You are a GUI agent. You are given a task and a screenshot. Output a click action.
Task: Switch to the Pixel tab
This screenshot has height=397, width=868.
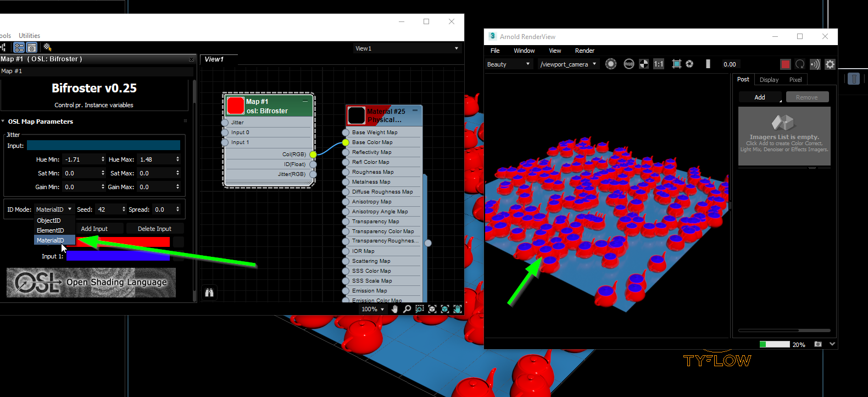795,80
